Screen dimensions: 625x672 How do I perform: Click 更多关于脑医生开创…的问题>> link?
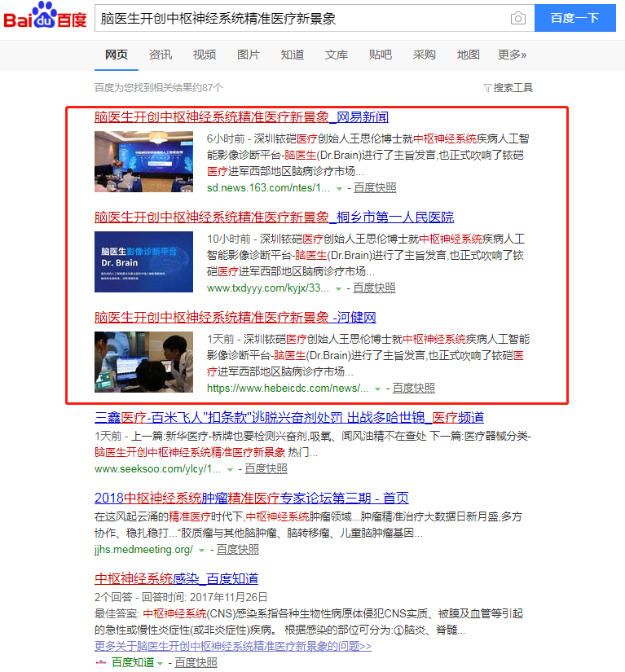233,646
